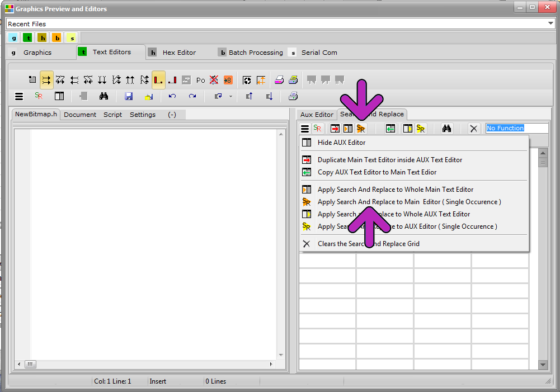Viewport: 560px width, 392px height.
Task: Click the redo arrow icon
Action: [x=192, y=96]
